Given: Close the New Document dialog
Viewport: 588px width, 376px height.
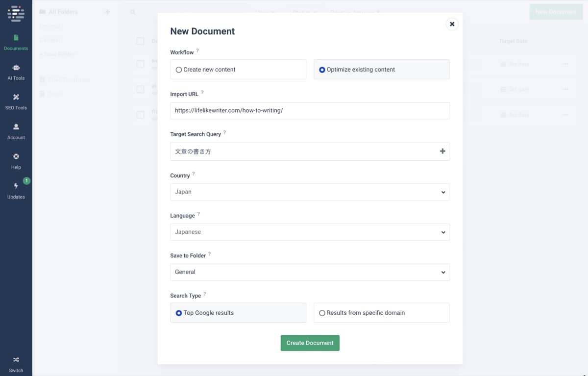Looking at the screenshot, I should click(x=452, y=24).
